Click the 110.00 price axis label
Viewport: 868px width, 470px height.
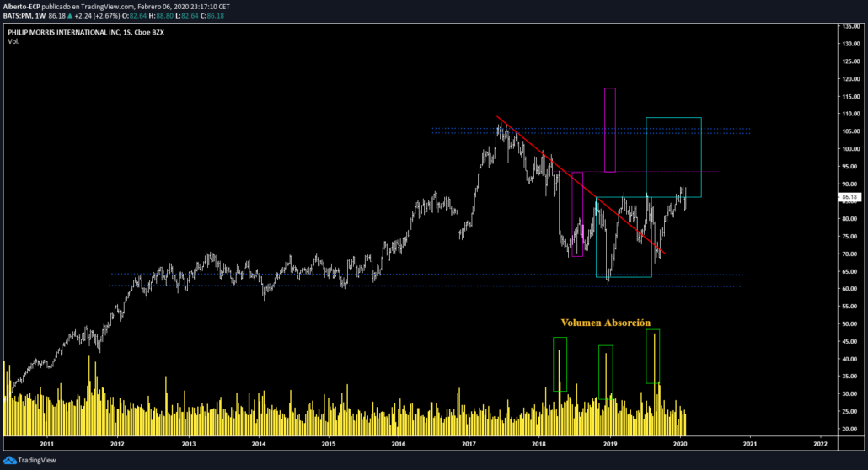(850, 114)
